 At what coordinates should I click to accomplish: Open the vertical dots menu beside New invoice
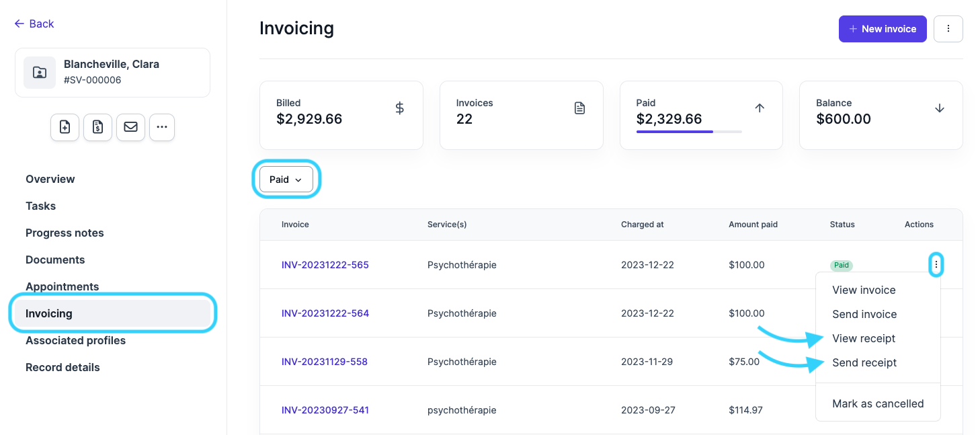pyautogui.click(x=948, y=29)
